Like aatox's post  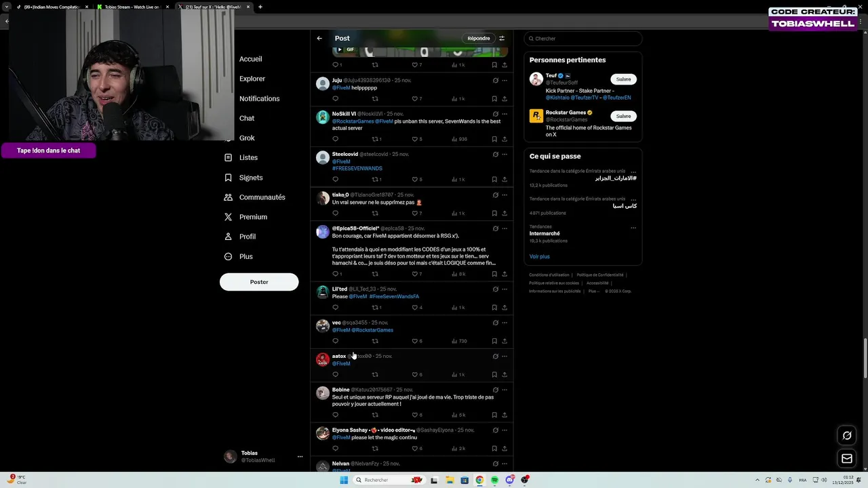[x=415, y=375]
